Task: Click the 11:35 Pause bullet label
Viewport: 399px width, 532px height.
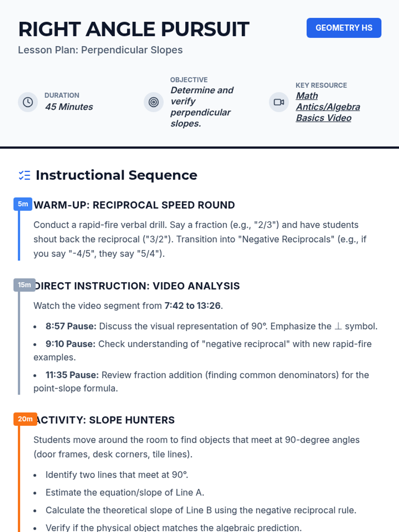Action: pos(72,375)
